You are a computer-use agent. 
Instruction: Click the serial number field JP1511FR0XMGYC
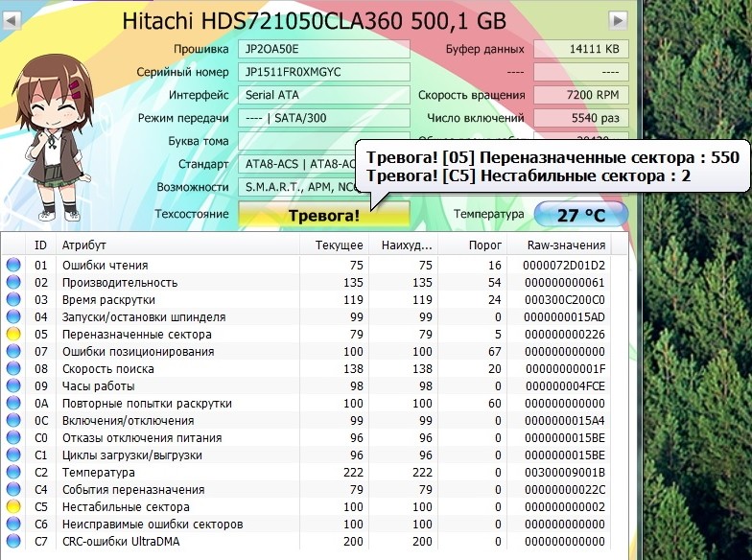coord(324,72)
